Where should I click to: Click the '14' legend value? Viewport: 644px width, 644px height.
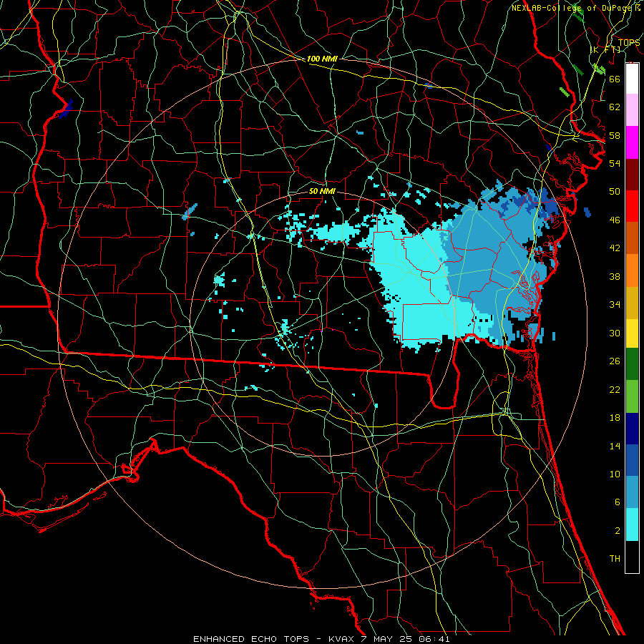click(x=615, y=446)
